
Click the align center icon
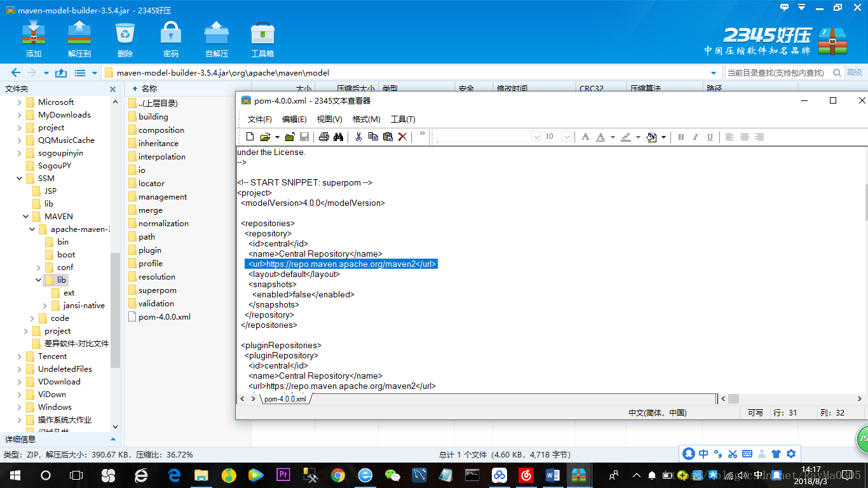point(744,137)
